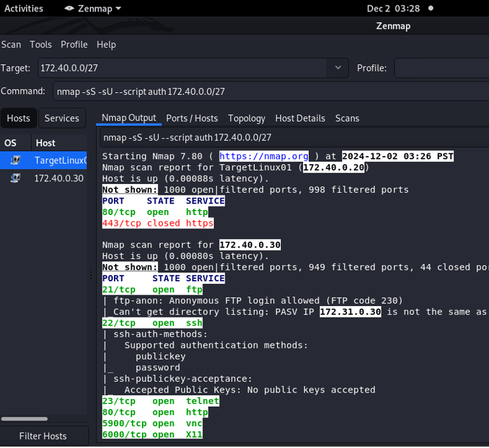Screen dimensions: 489x448
Task: Click the highlighted 172.31.0.30 PASV IP
Action: pos(350,312)
